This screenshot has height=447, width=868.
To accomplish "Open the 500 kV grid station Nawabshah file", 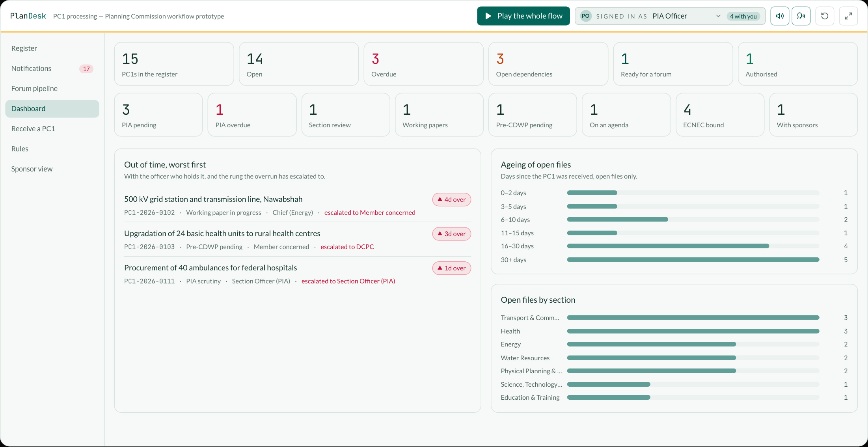I will click(298, 205).
